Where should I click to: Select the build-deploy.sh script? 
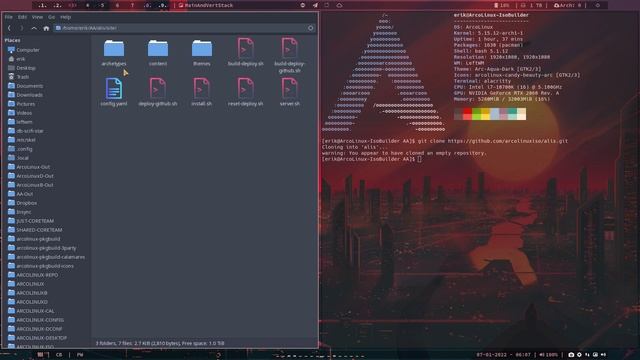(x=246, y=52)
